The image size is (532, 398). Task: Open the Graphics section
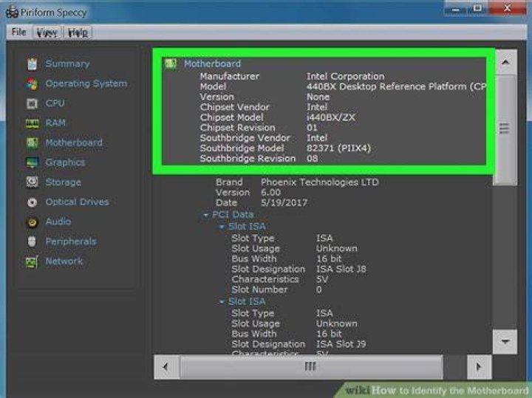click(65, 162)
